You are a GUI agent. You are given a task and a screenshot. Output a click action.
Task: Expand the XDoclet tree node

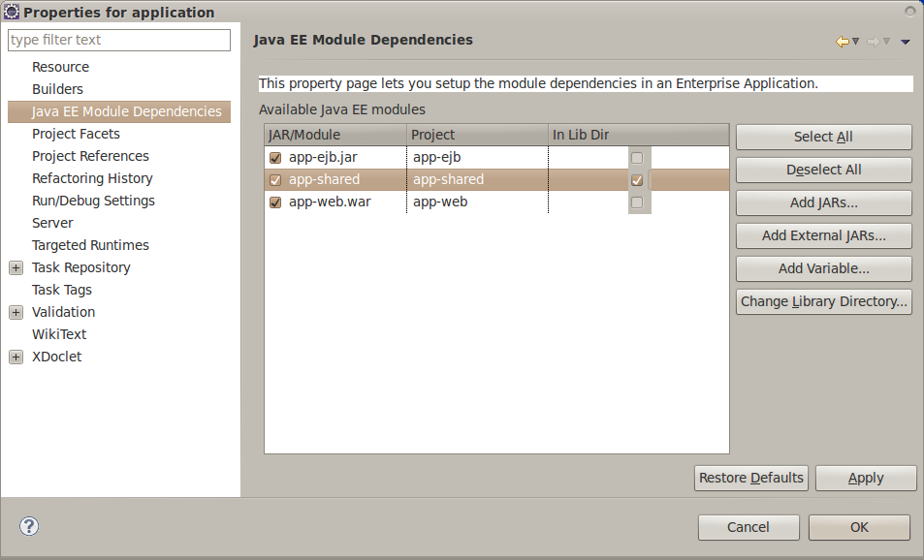[x=16, y=357]
